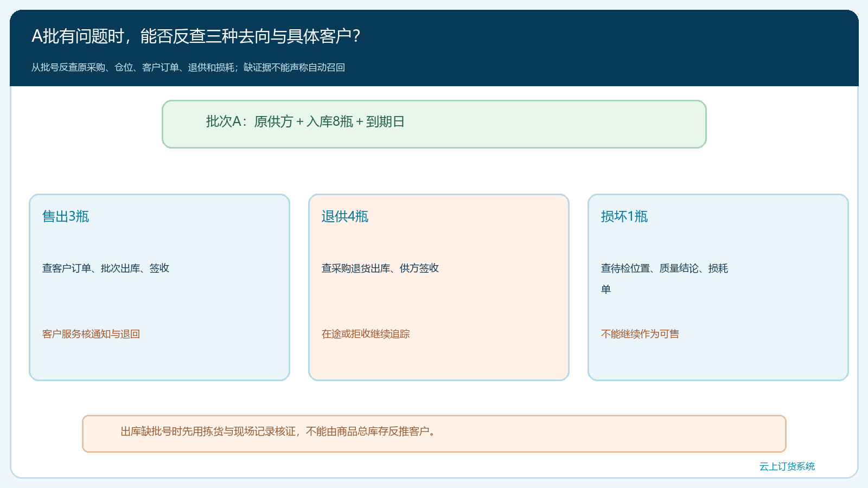This screenshot has height=488, width=868.
Task: Click the '售出3瓶' card heading
Action: (66, 216)
